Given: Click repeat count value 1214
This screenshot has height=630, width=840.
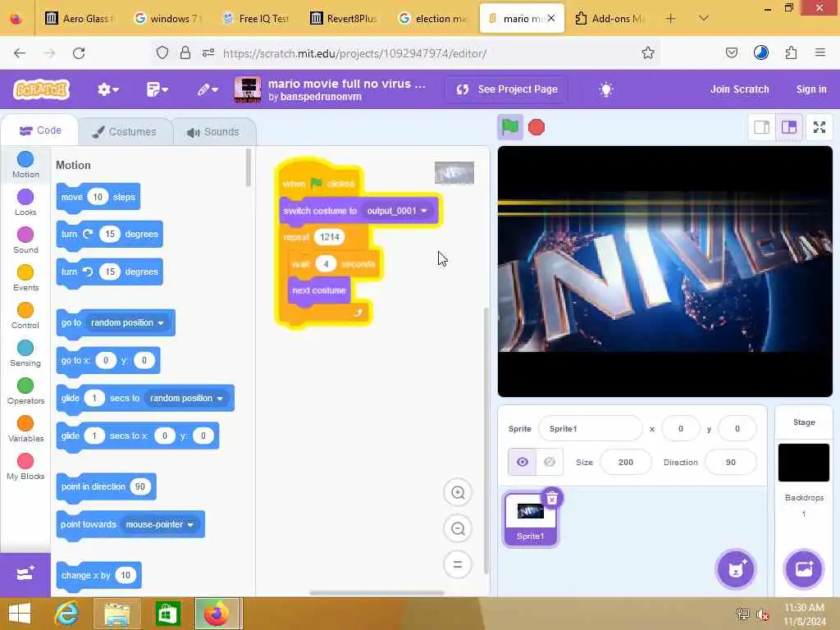Looking at the screenshot, I should pyautogui.click(x=330, y=237).
